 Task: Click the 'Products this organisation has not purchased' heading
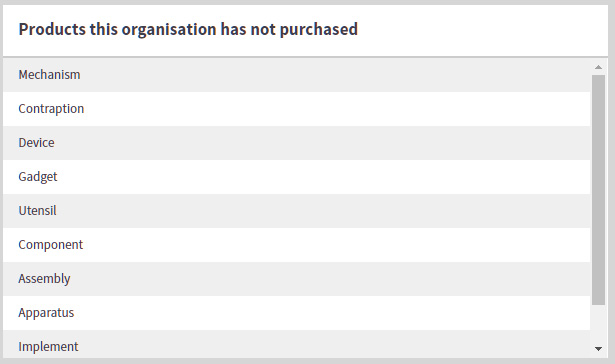coord(188,29)
